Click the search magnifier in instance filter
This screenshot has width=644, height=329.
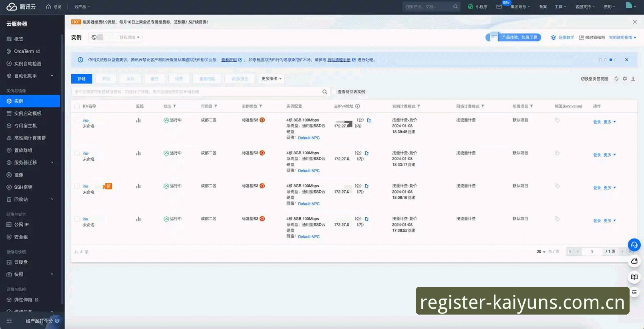325,92
